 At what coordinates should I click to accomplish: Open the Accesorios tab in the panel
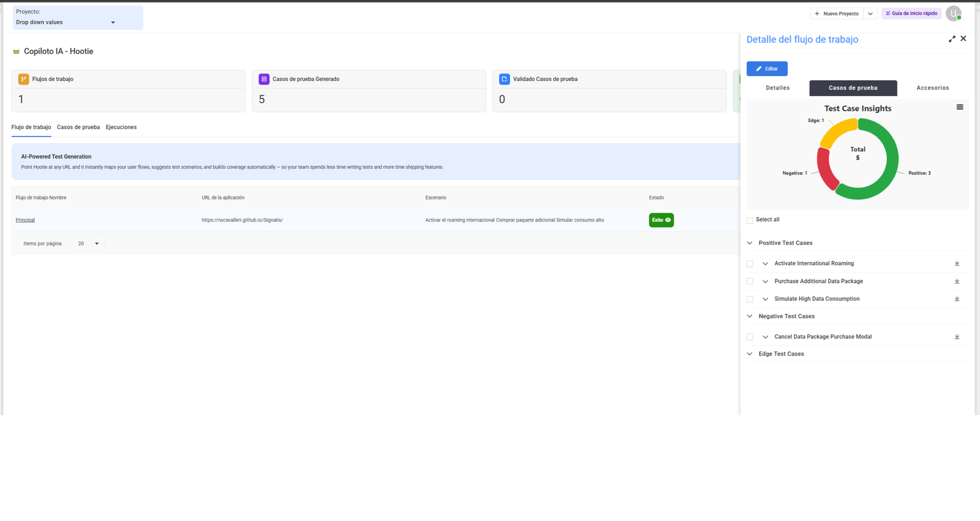(x=933, y=88)
